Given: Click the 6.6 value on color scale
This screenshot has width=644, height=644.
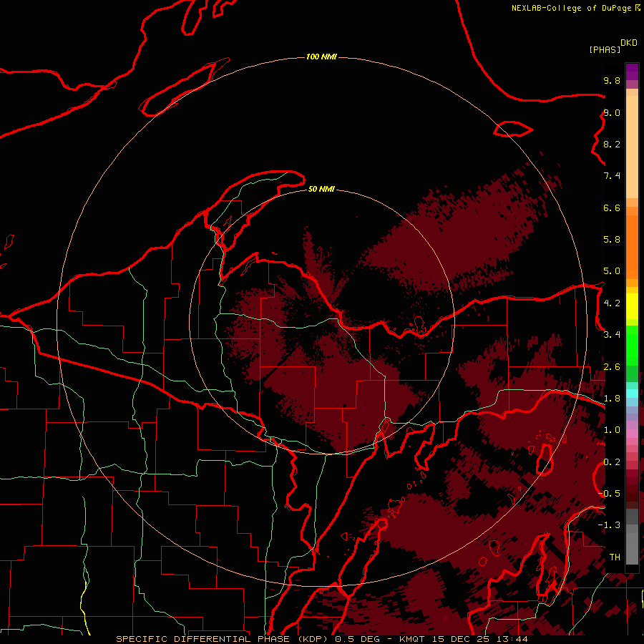Looking at the screenshot, I should pyautogui.click(x=612, y=208).
